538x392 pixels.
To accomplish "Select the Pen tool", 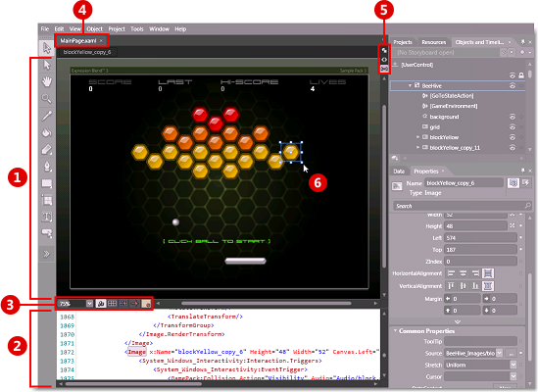I will pyautogui.click(x=47, y=167).
